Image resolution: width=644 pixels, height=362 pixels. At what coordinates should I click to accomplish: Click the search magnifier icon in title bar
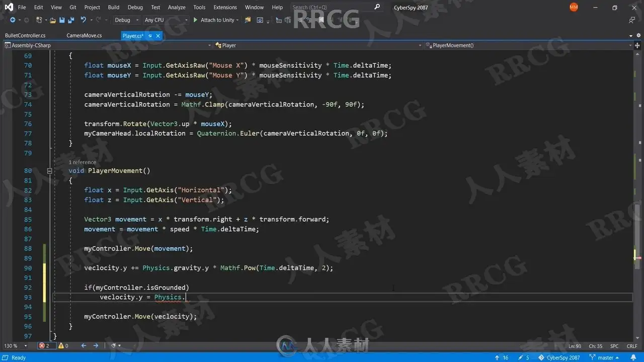coord(377,7)
